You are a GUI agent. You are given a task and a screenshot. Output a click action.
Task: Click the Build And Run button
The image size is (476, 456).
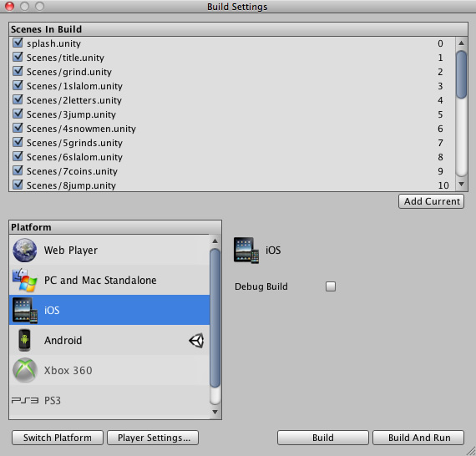pos(418,438)
